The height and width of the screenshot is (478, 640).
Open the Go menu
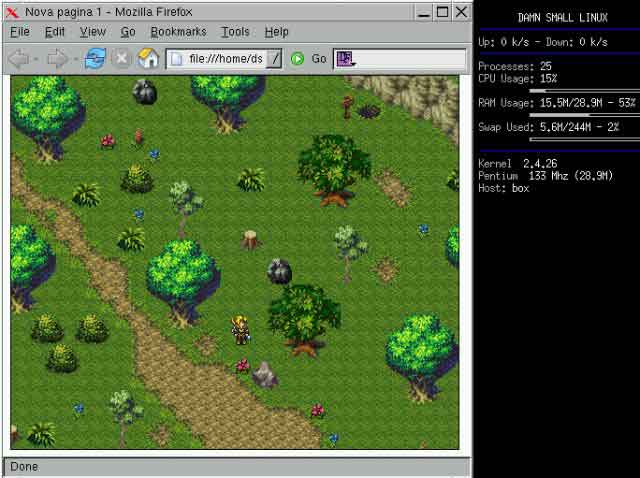(128, 32)
